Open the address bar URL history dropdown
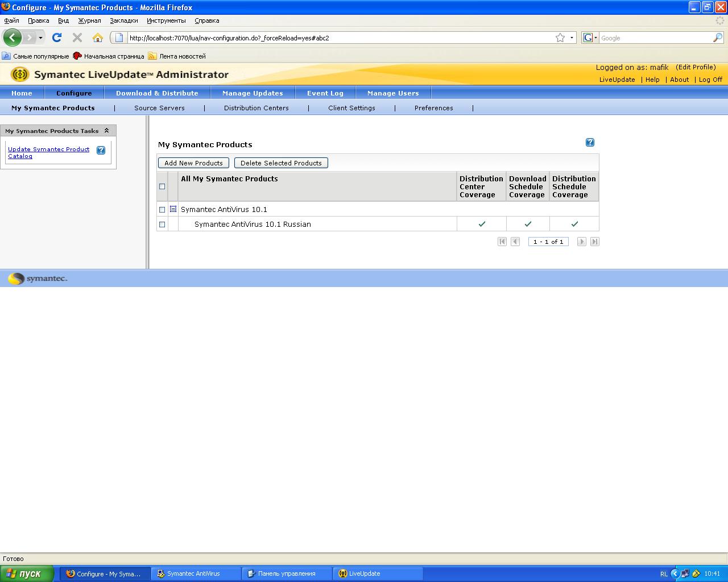728x582 pixels. click(572, 38)
